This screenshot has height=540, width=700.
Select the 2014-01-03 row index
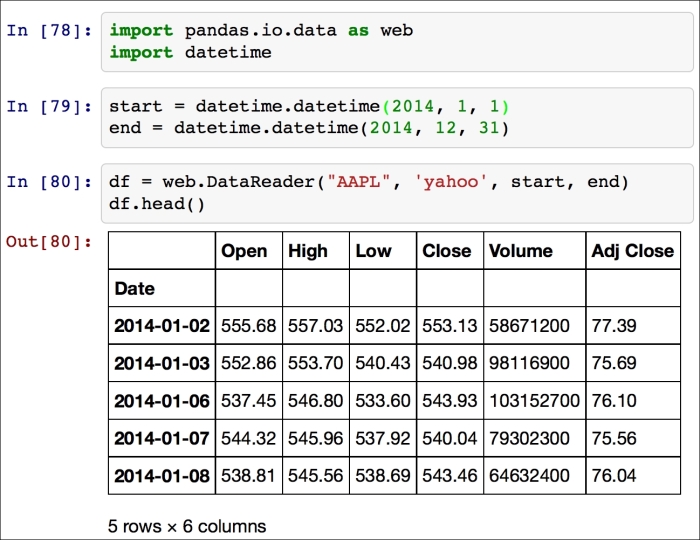(162, 363)
